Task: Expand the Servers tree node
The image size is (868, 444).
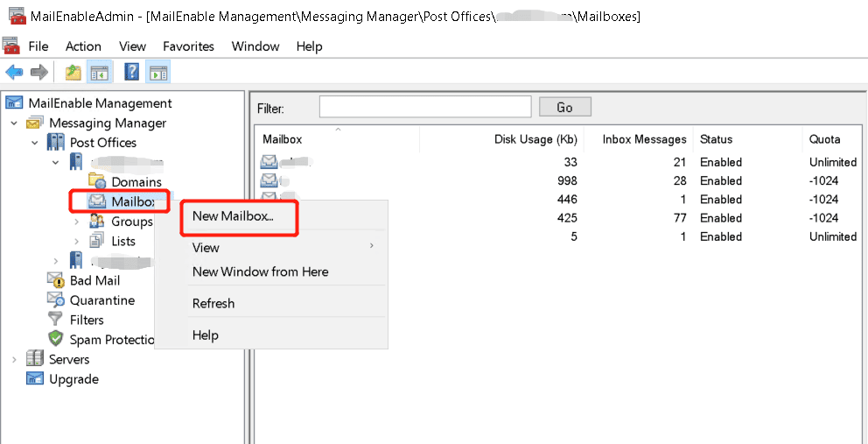Action: [x=14, y=360]
